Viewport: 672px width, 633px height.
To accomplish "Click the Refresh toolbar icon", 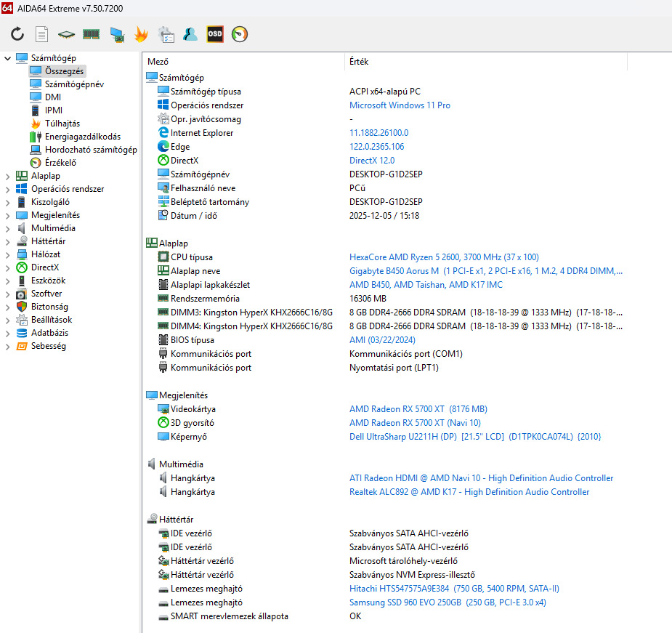I will 17,34.
